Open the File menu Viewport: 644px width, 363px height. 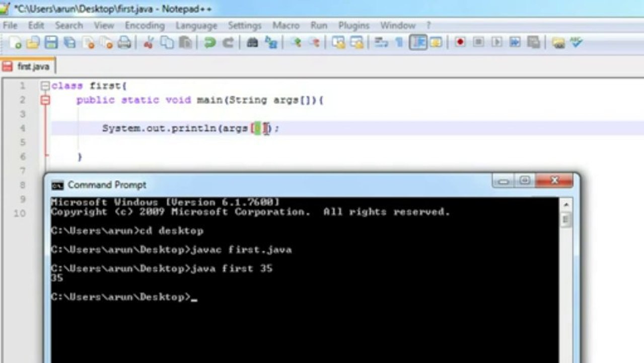click(10, 25)
